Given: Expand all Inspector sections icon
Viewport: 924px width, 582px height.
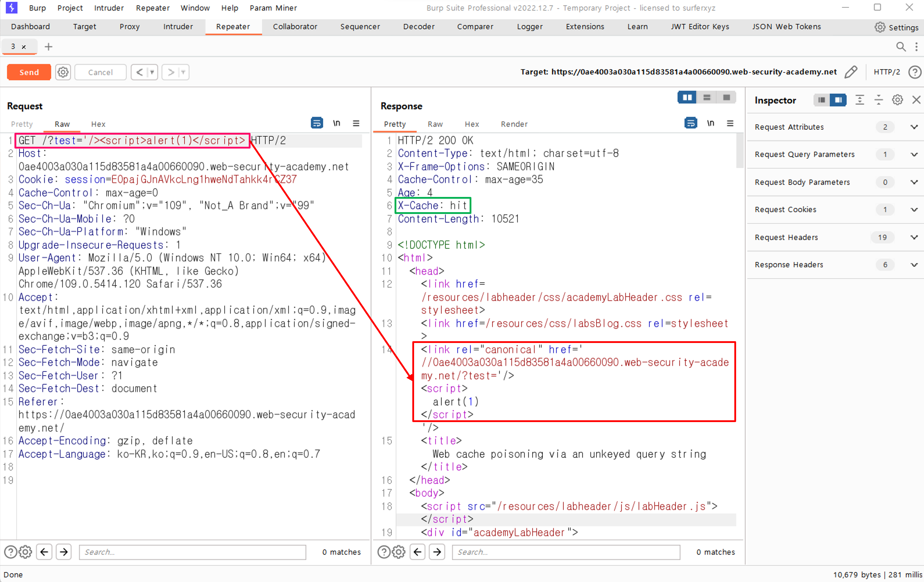Looking at the screenshot, I should click(860, 100).
